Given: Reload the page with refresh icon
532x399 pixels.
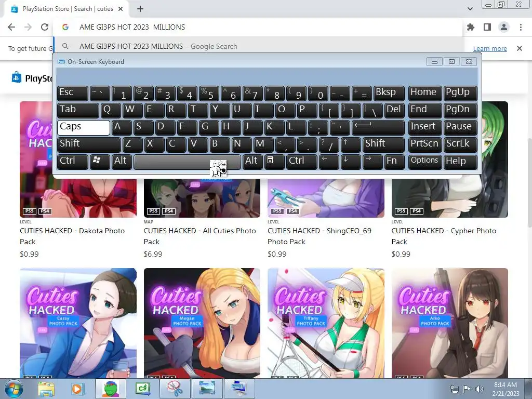Looking at the screenshot, I should 45,27.
